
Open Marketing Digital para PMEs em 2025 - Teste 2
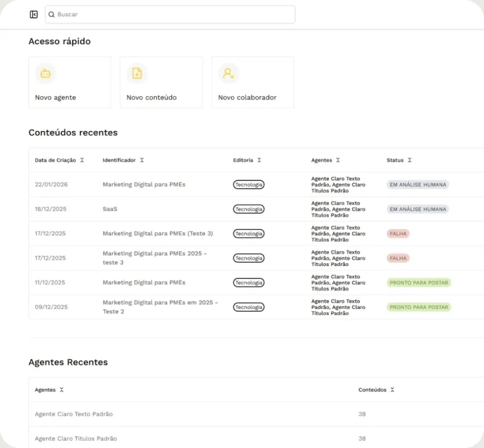(x=160, y=307)
